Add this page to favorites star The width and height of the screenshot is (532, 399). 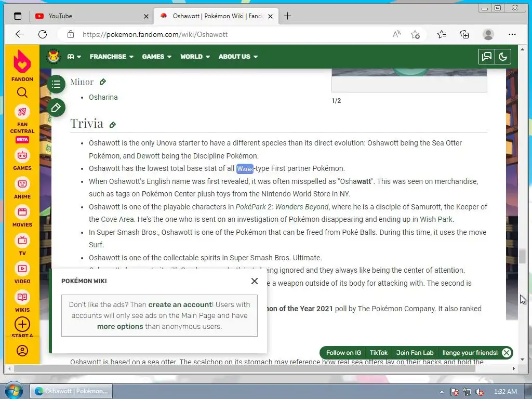pos(415,34)
